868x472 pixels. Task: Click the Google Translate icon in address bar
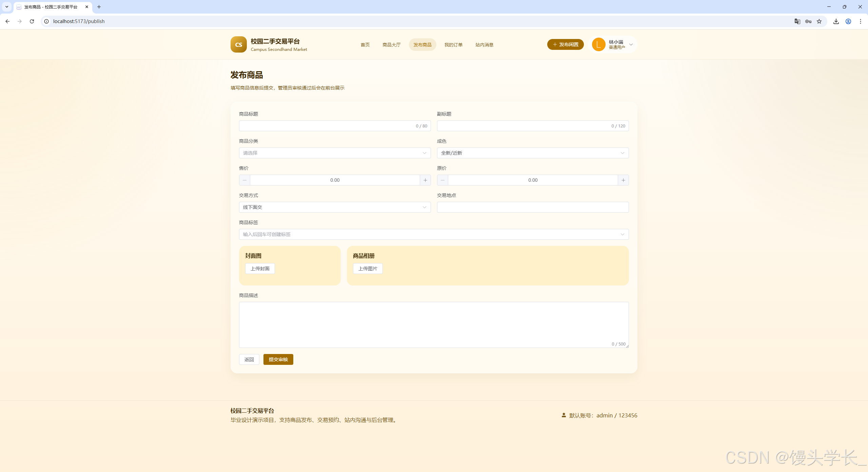click(797, 21)
